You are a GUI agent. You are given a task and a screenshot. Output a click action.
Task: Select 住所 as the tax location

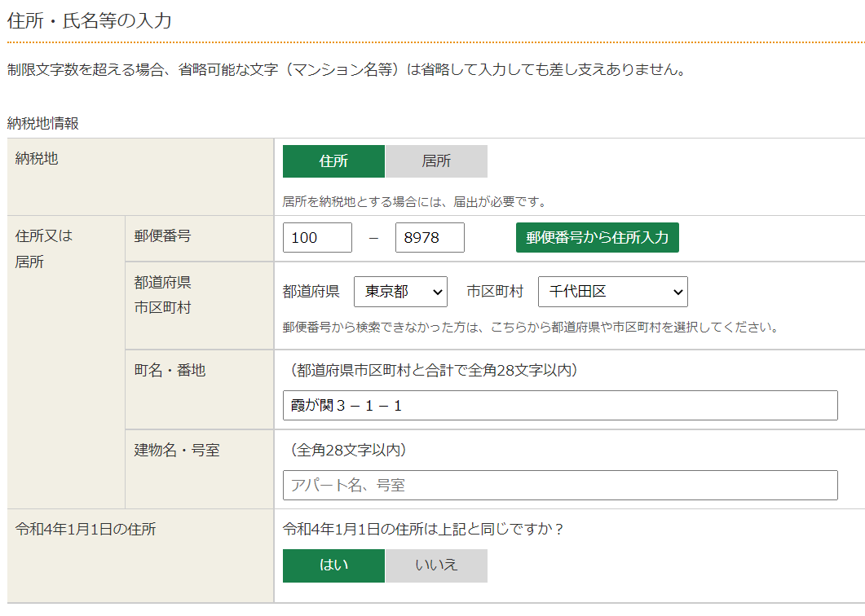point(333,161)
